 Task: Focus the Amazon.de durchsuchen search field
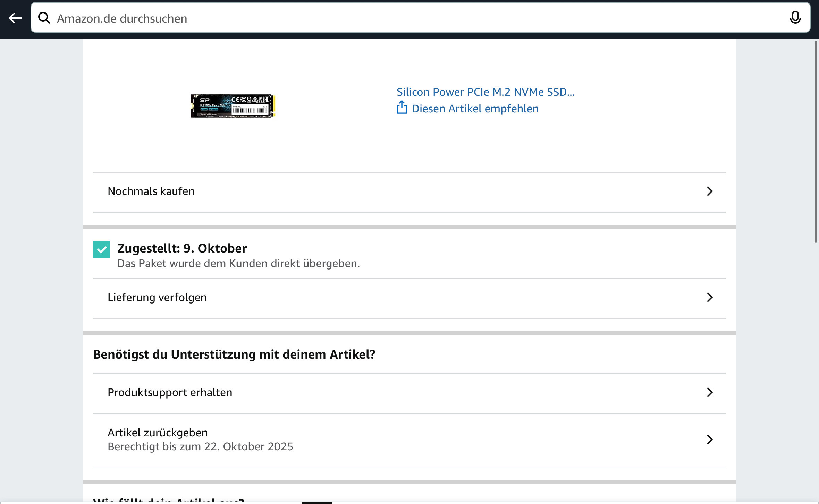pyautogui.click(x=416, y=18)
